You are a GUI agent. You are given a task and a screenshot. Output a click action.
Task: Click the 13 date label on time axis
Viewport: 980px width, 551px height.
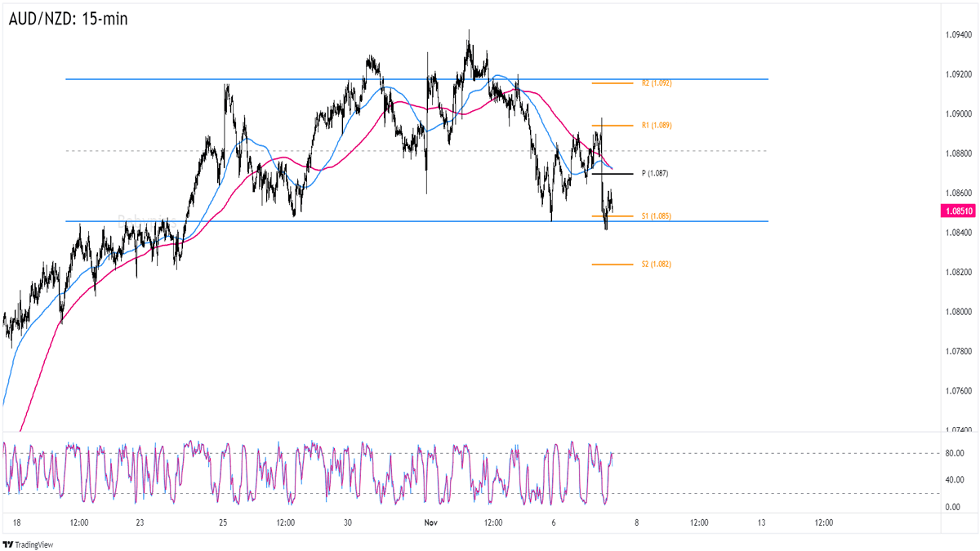761,523
